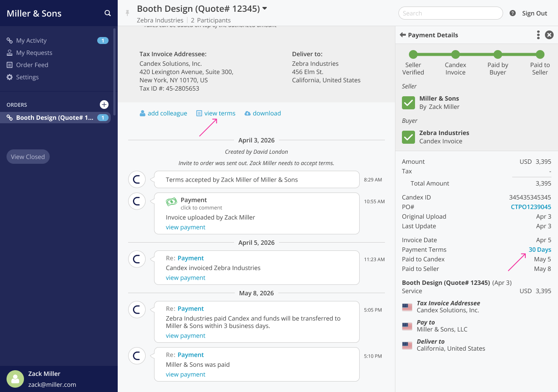Viewport: 558px width, 392px height.
Task: Open Payment link in 5:10 PM message
Action: (191, 355)
